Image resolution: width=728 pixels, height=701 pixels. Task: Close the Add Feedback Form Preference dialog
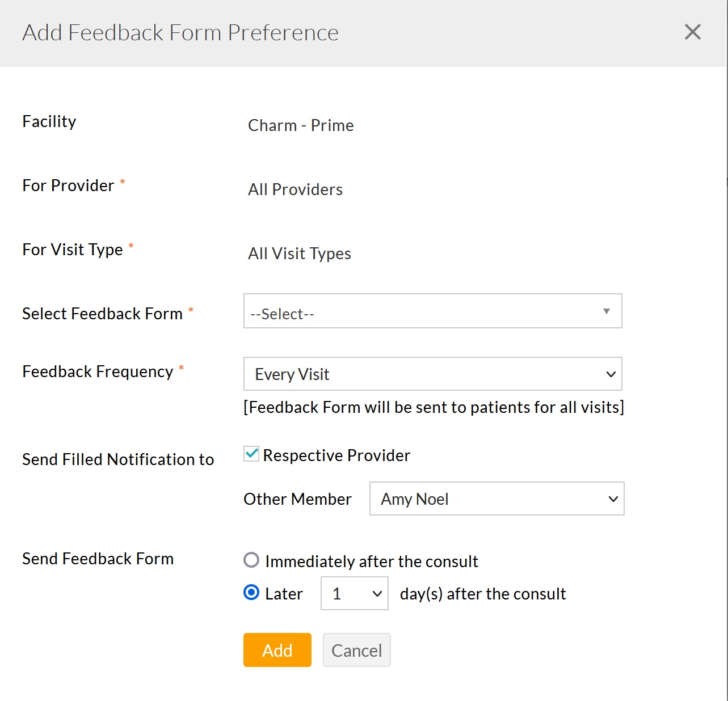692,32
